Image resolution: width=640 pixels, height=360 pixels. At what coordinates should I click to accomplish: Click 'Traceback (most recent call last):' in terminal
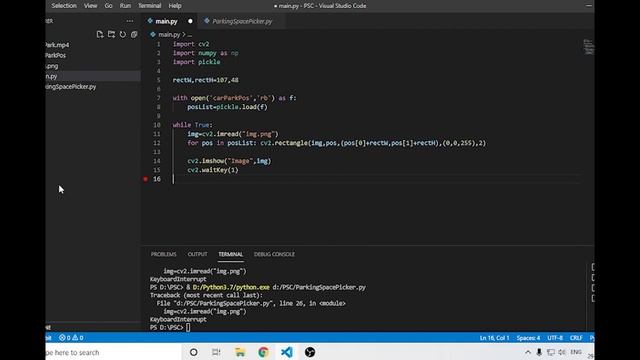point(207,295)
